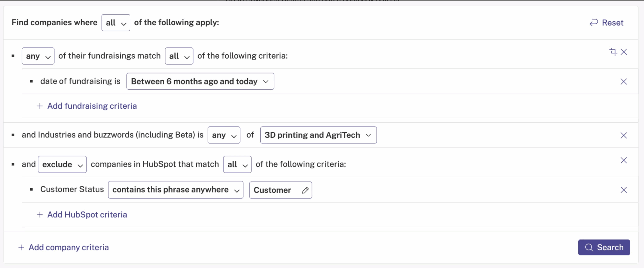Click plus icon beside Add fundraising criteria

40,106
